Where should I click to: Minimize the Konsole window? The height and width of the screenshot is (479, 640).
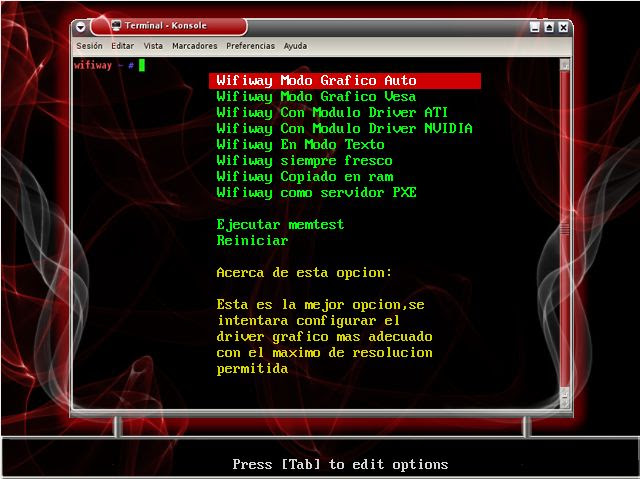click(535, 27)
